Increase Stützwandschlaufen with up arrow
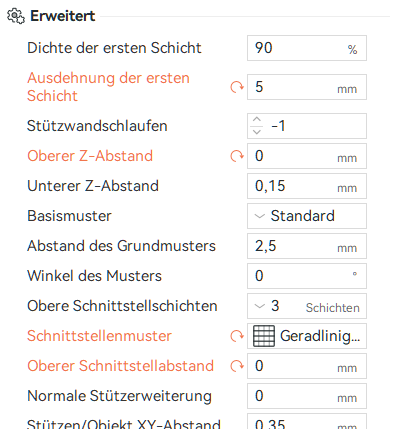Viewport: 400px width, 429px height. [x=257, y=120]
